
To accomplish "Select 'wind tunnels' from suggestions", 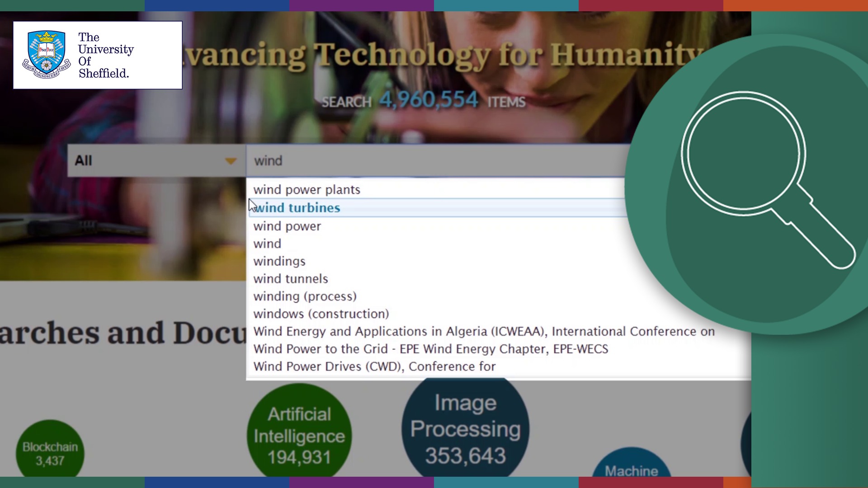I will click(x=291, y=279).
